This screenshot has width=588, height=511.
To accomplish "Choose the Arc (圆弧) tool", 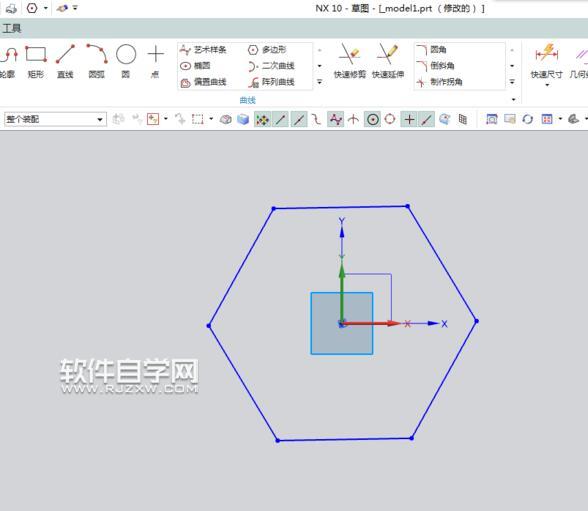I will [x=97, y=61].
